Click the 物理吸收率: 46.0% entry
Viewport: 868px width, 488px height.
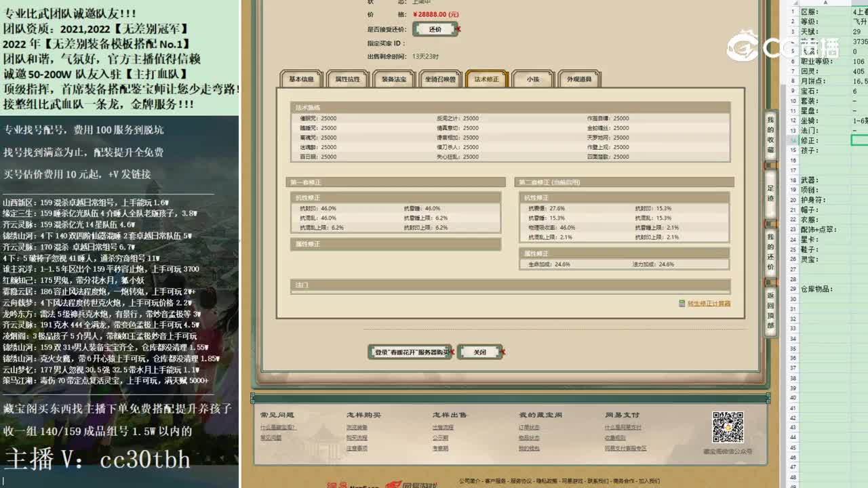coord(552,228)
